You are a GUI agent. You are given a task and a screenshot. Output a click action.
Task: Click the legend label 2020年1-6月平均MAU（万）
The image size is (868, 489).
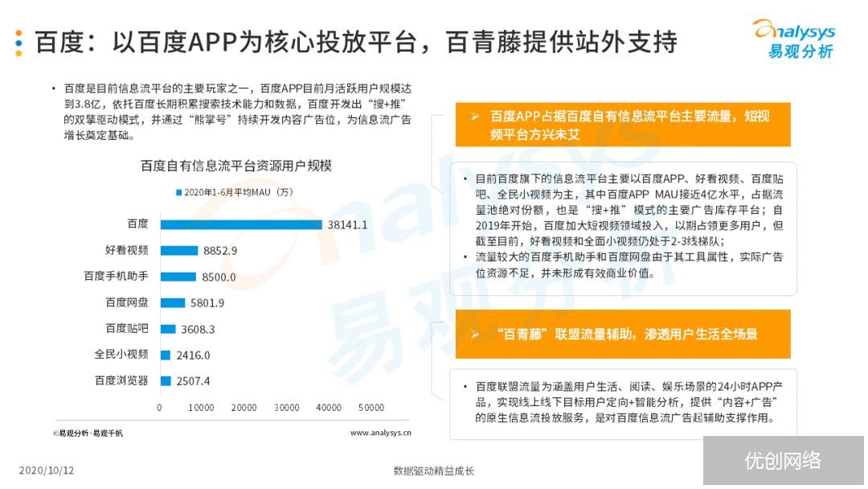(239, 193)
